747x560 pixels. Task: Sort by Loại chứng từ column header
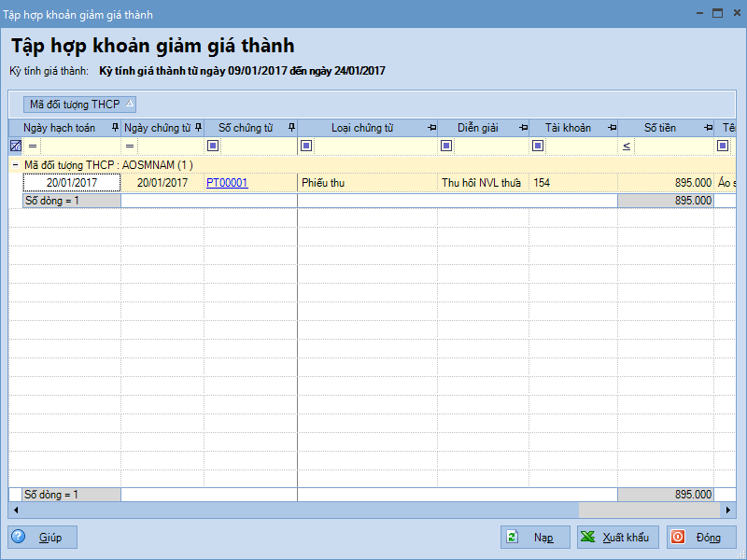click(x=362, y=128)
